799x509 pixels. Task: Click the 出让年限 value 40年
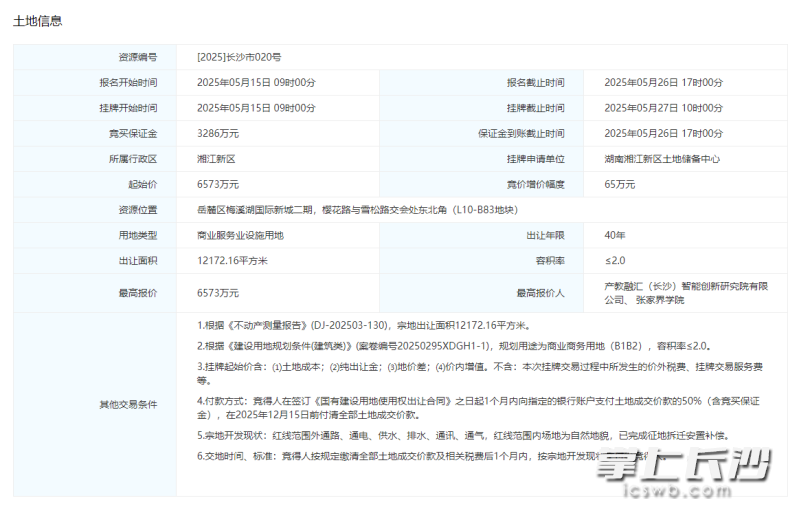615,235
